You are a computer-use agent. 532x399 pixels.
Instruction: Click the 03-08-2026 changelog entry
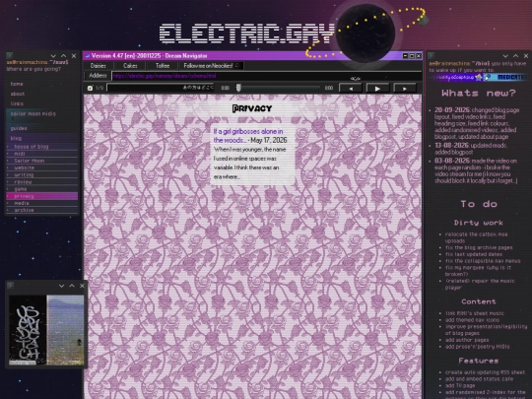(476, 170)
